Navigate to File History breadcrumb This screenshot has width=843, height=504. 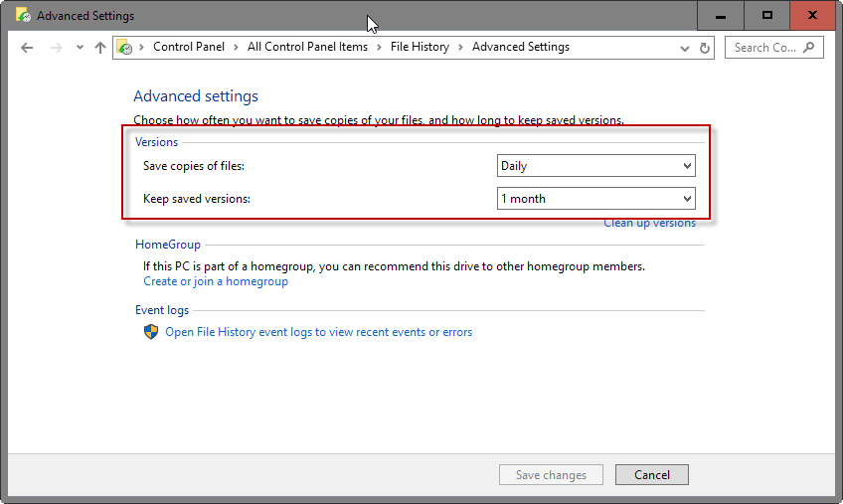pos(420,47)
